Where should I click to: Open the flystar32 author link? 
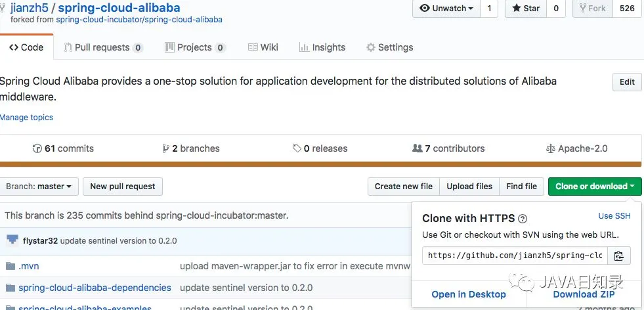(x=40, y=240)
